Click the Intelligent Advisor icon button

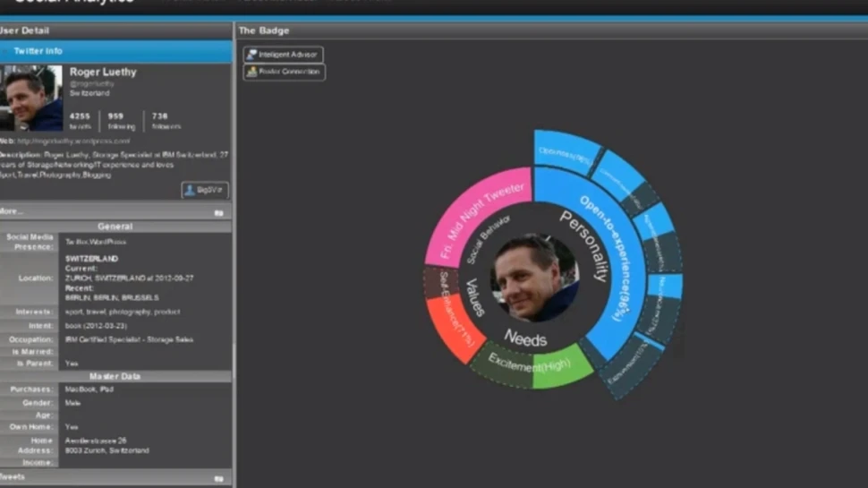283,55
